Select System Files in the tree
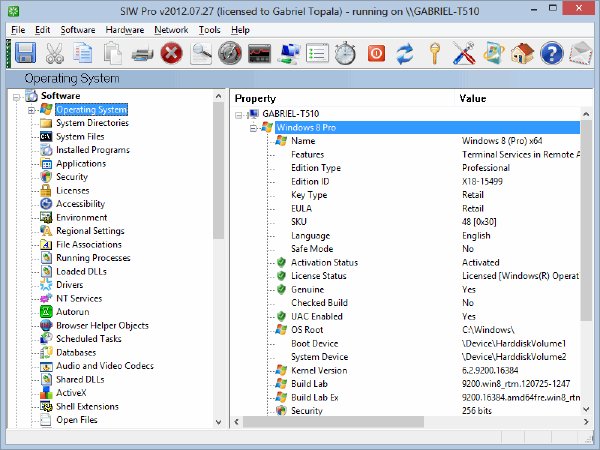The width and height of the screenshot is (600, 450). (80, 137)
